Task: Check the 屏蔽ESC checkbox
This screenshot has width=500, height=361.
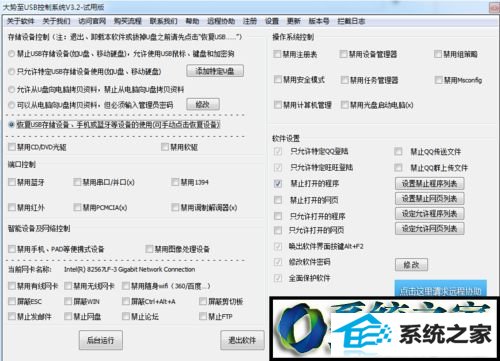Action: (x=12, y=301)
